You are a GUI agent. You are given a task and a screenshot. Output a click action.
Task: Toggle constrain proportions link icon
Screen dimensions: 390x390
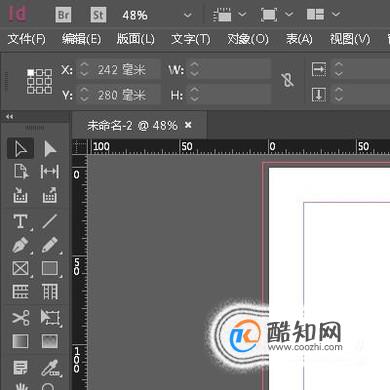[287, 80]
